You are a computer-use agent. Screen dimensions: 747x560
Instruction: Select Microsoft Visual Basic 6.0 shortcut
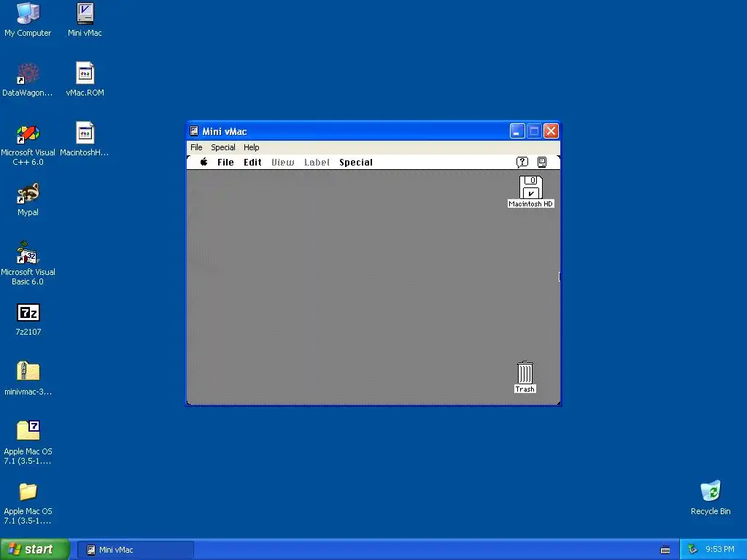pyautogui.click(x=28, y=263)
